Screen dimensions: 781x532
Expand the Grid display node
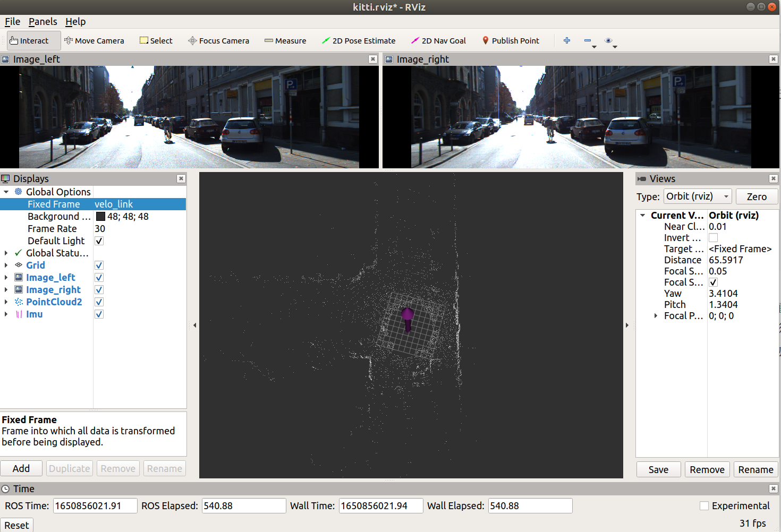tap(6, 265)
